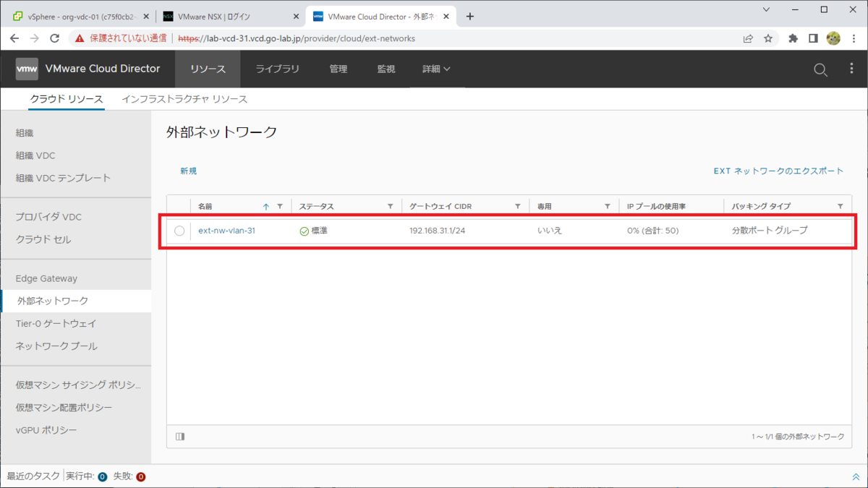Image resolution: width=868 pixels, height=488 pixels.
Task: Open the vertical three-dot user menu
Action: [x=851, y=69]
